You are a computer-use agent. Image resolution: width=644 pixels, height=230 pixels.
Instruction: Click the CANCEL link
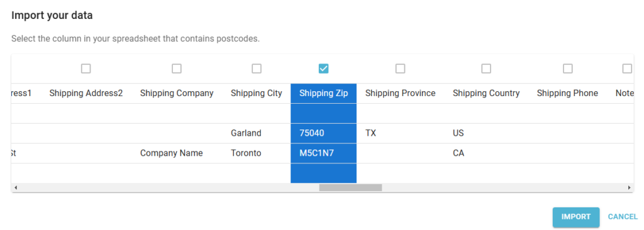coord(623,217)
